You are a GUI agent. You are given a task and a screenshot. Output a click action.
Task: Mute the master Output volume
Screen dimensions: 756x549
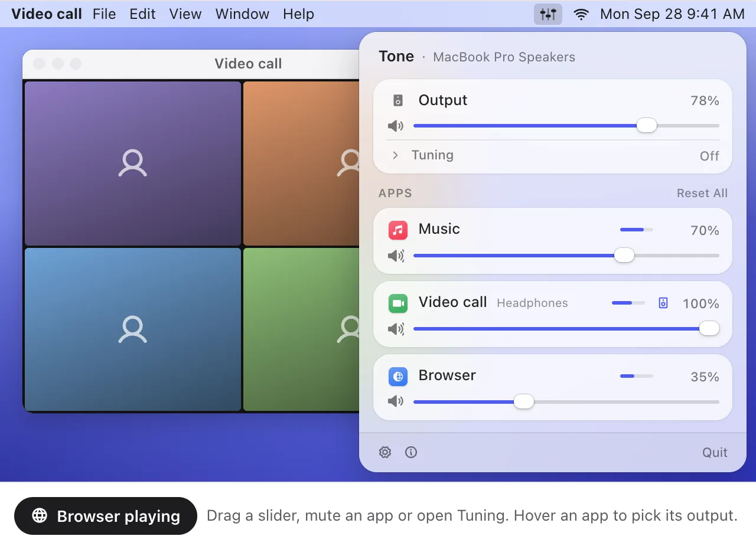396,126
